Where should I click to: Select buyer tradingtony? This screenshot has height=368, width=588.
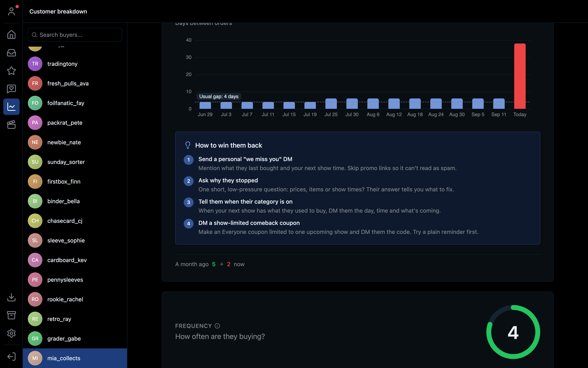click(x=75, y=64)
